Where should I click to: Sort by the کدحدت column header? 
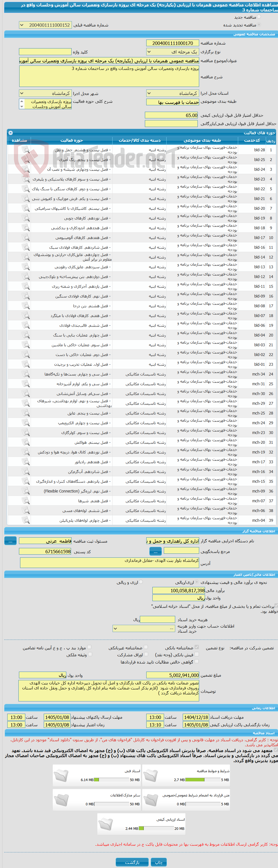(252, 140)
